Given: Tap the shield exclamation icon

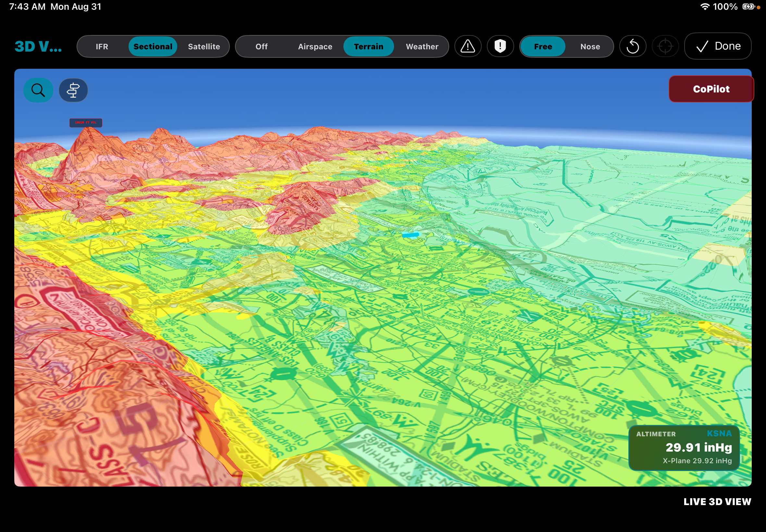Looking at the screenshot, I should pyautogui.click(x=500, y=46).
